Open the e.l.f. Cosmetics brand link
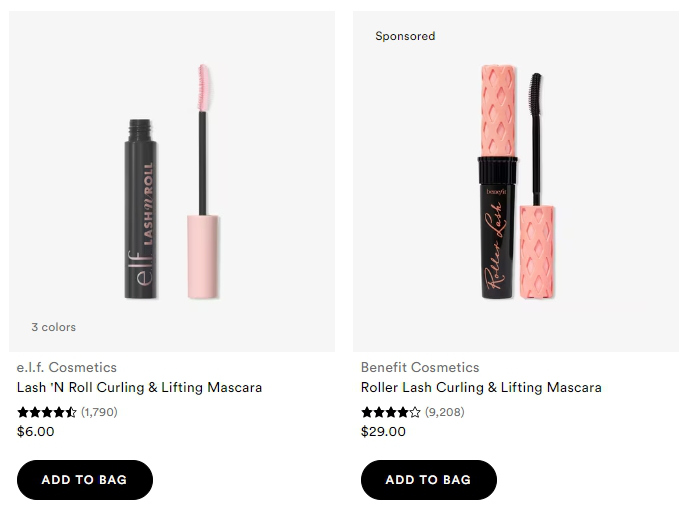The height and width of the screenshot is (519, 690). [x=67, y=367]
